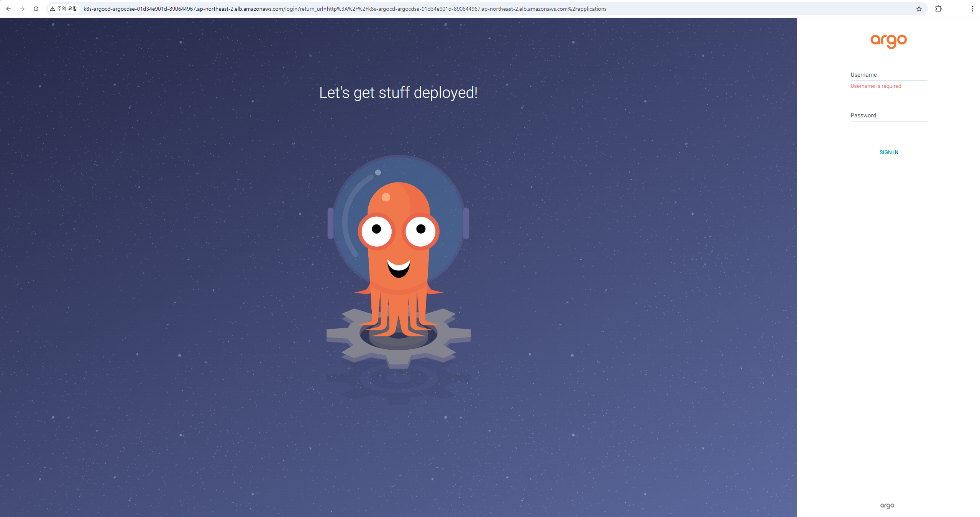This screenshot has width=980, height=517.
Task: Click the mascot's left eye
Action: 376,230
